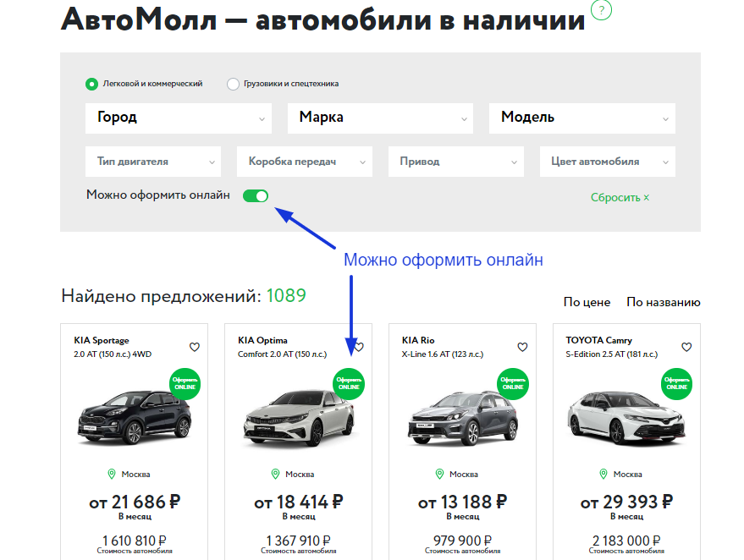The image size is (744, 560).
Task: Open Цвет автомобиля color selector
Action: (607, 162)
